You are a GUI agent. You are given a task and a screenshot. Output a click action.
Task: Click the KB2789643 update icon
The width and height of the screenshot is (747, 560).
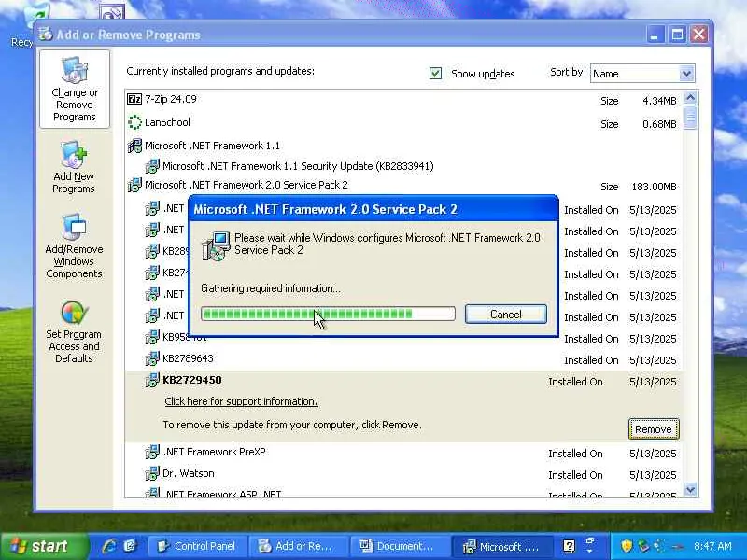152,358
